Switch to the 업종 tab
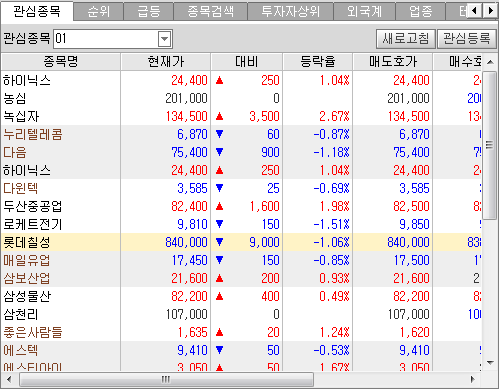 click(421, 12)
